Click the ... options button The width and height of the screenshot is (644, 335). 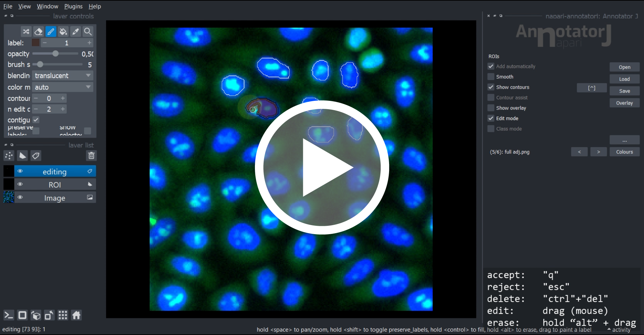pyautogui.click(x=625, y=140)
